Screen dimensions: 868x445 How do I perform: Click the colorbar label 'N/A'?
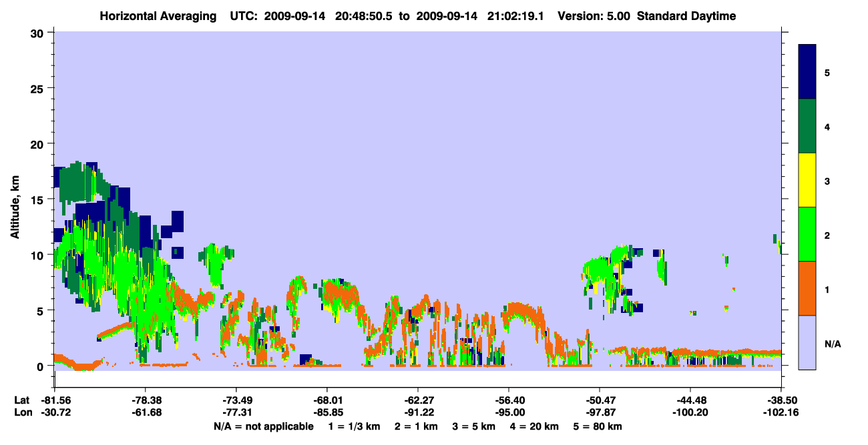click(x=833, y=344)
